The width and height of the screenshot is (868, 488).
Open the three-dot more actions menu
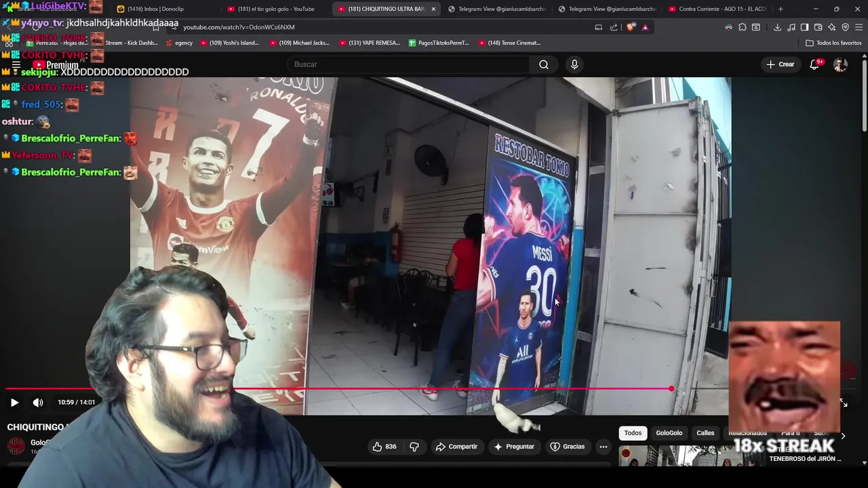[604, 447]
